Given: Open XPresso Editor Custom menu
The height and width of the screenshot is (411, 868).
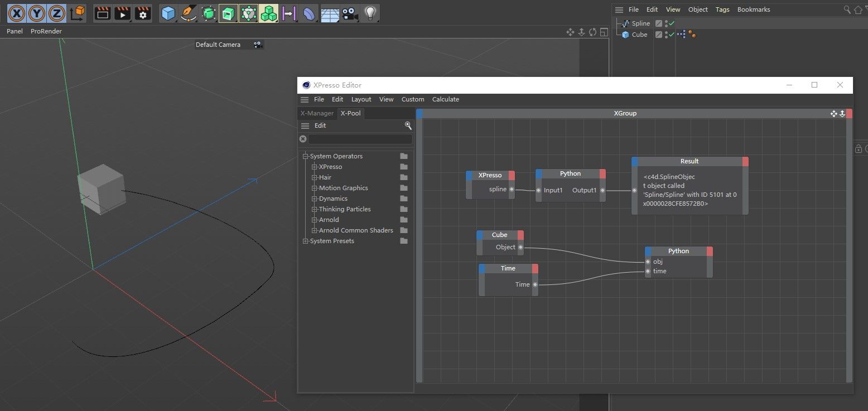Looking at the screenshot, I should click(413, 99).
